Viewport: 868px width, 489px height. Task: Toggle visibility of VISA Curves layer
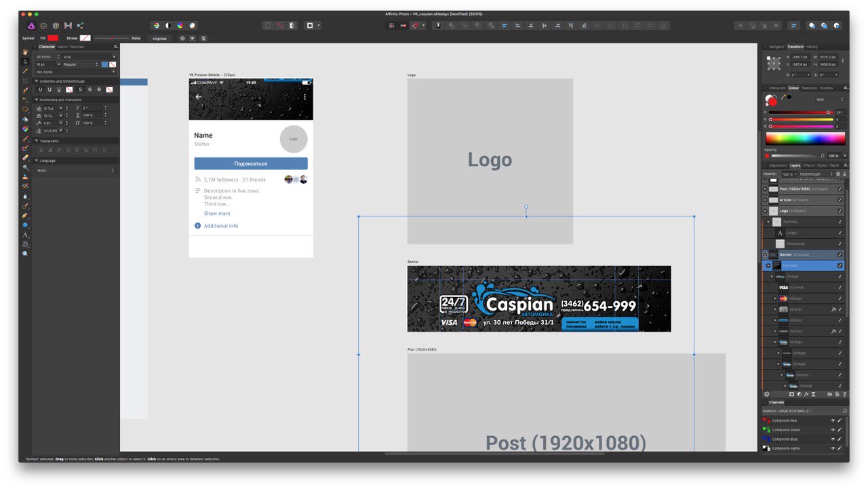[x=840, y=288]
